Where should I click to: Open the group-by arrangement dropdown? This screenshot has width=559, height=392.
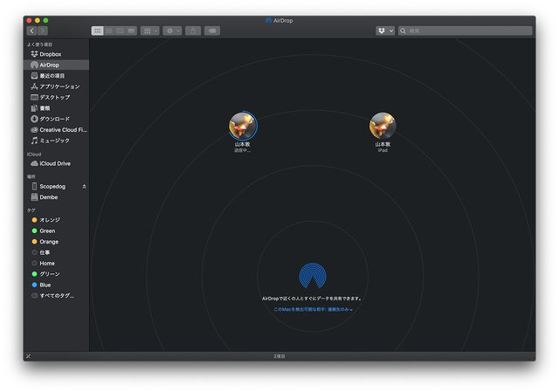point(149,31)
